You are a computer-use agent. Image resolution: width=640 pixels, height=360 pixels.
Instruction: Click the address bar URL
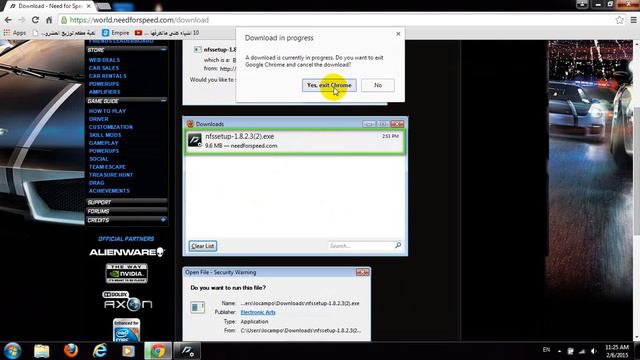pyautogui.click(x=139, y=20)
